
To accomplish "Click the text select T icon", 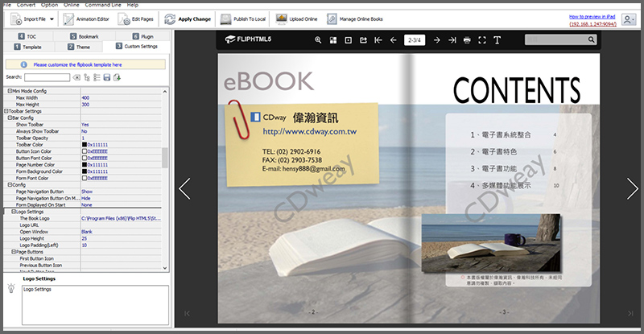I will (x=497, y=40).
